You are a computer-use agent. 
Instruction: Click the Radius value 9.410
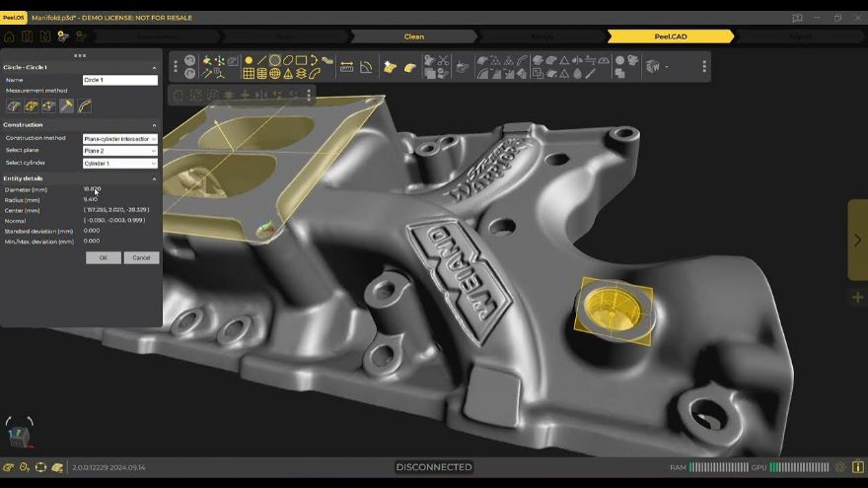point(90,199)
